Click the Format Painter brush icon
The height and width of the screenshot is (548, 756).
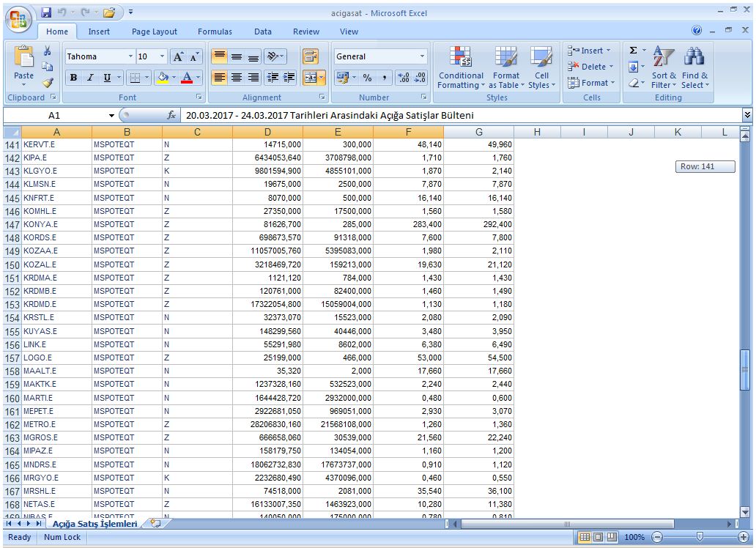pyautogui.click(x=48, y=82)
